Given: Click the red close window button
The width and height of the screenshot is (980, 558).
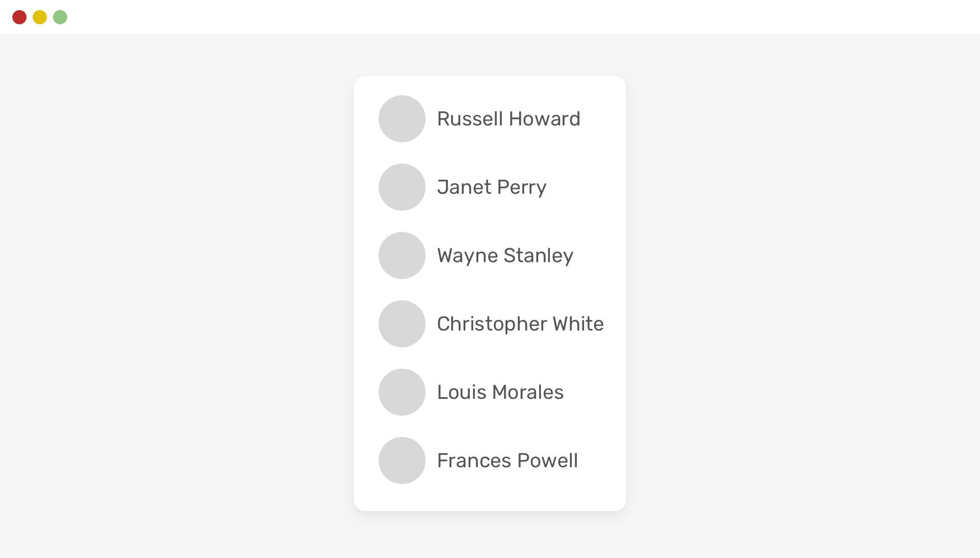Looking at the screenshot, I should [x=20, y=17].
